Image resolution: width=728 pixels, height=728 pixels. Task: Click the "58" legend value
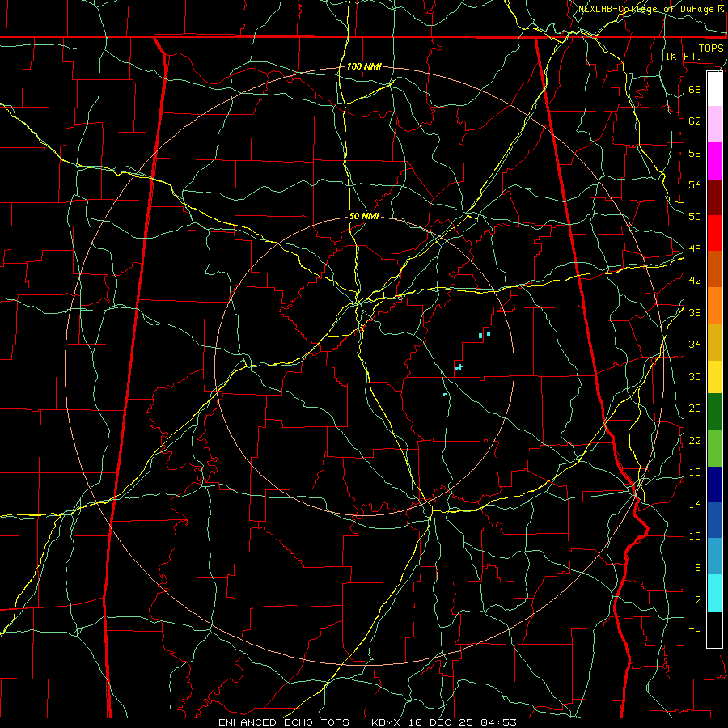[695, 153]
